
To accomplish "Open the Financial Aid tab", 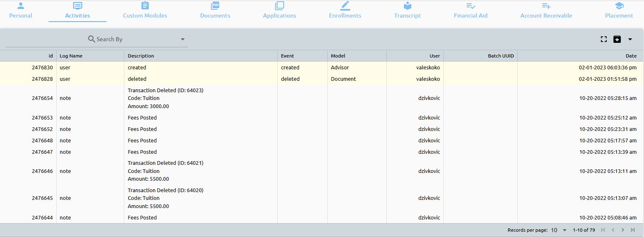I will (x=470, y=11).
